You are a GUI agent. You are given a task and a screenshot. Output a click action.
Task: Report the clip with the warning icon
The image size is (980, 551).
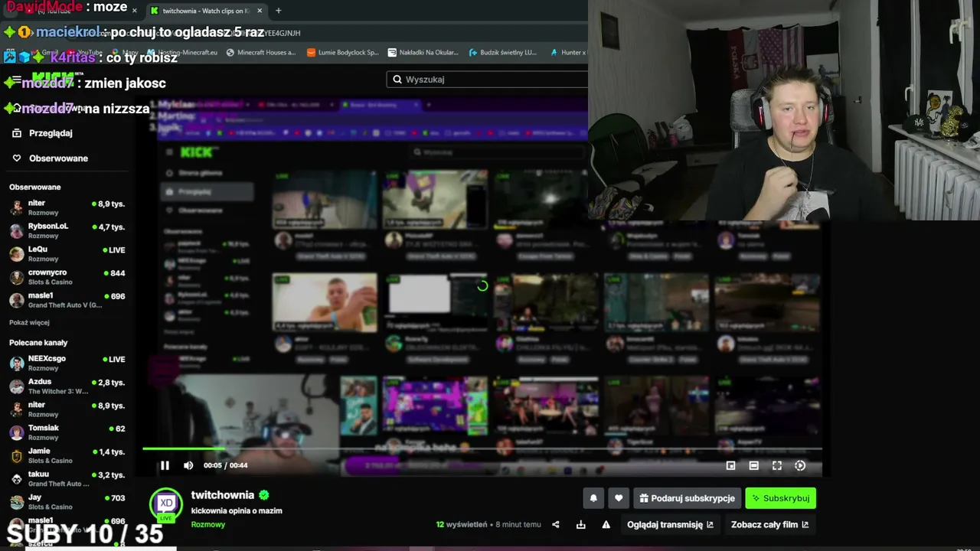(606, 525)
